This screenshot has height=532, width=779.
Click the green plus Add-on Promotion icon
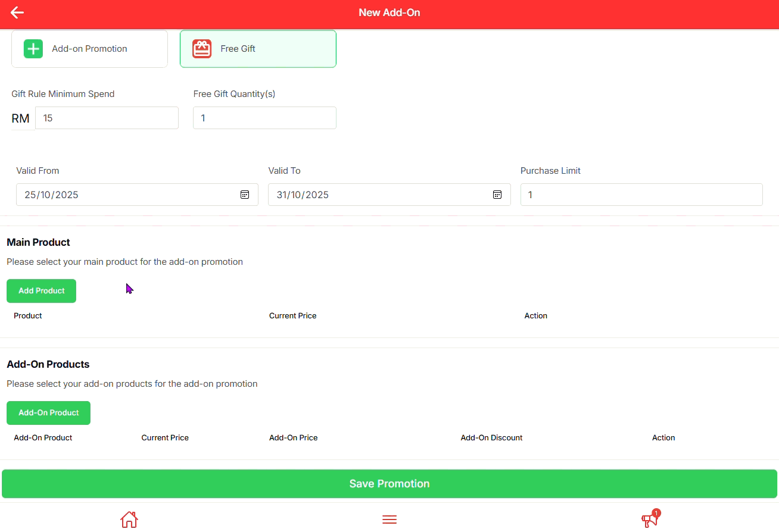tap(33, 49)
